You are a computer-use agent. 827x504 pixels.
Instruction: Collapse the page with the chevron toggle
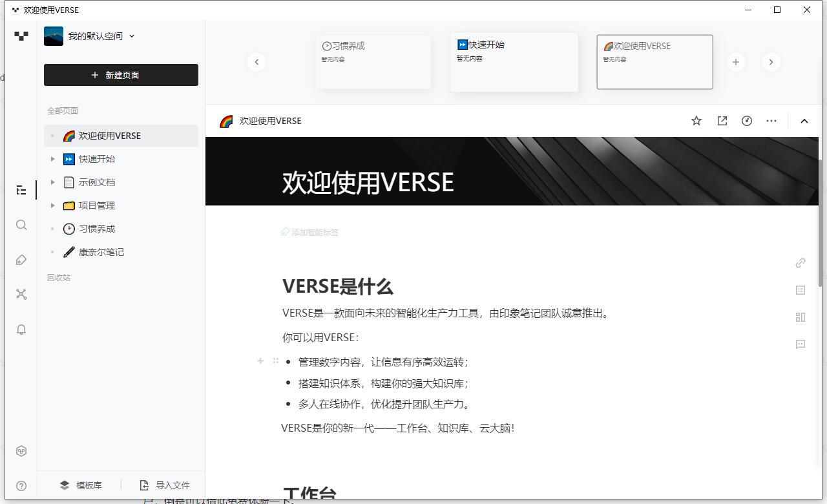point(804,120)
